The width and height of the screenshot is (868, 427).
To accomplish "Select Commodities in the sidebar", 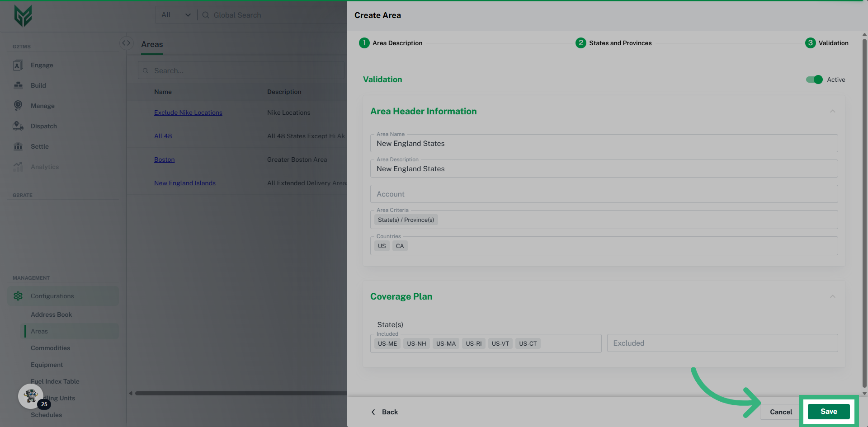I will [x=50, y=348].
